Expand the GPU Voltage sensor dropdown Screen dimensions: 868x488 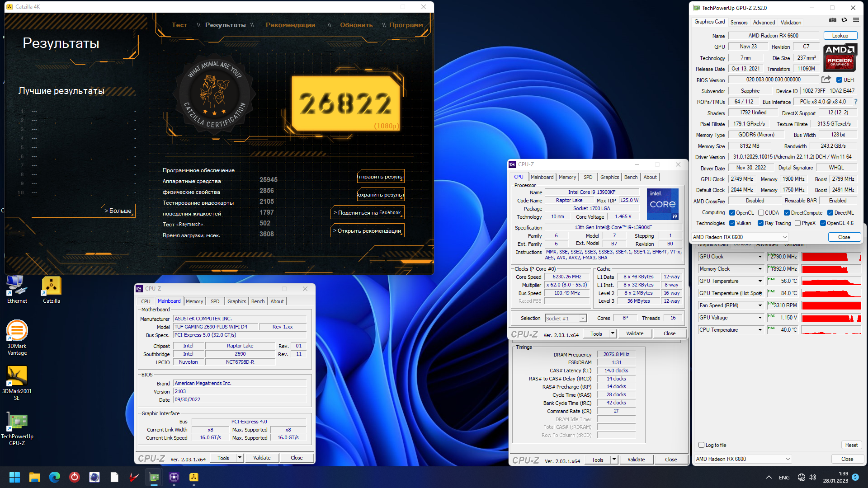760,318
